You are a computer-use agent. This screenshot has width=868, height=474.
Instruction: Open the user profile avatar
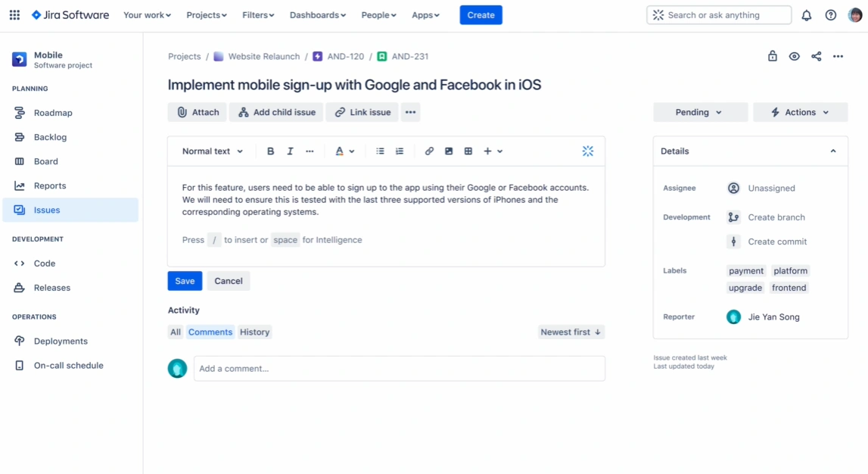tap(855, 15)
